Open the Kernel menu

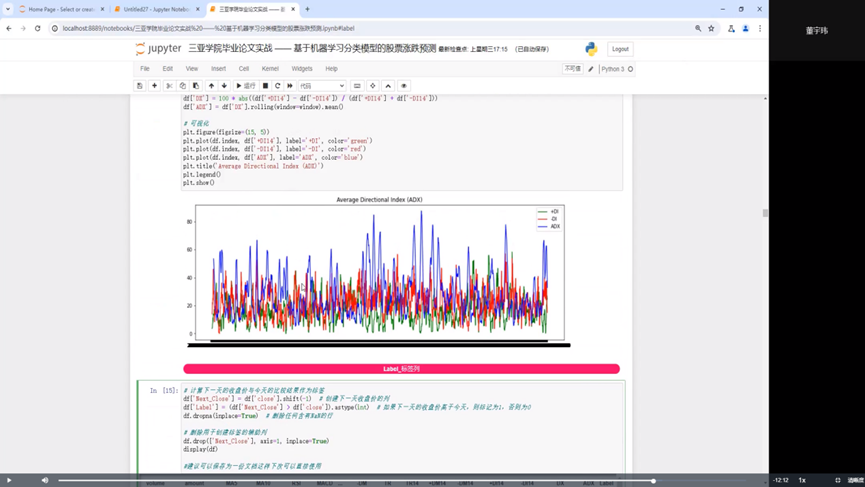point(270,69)
